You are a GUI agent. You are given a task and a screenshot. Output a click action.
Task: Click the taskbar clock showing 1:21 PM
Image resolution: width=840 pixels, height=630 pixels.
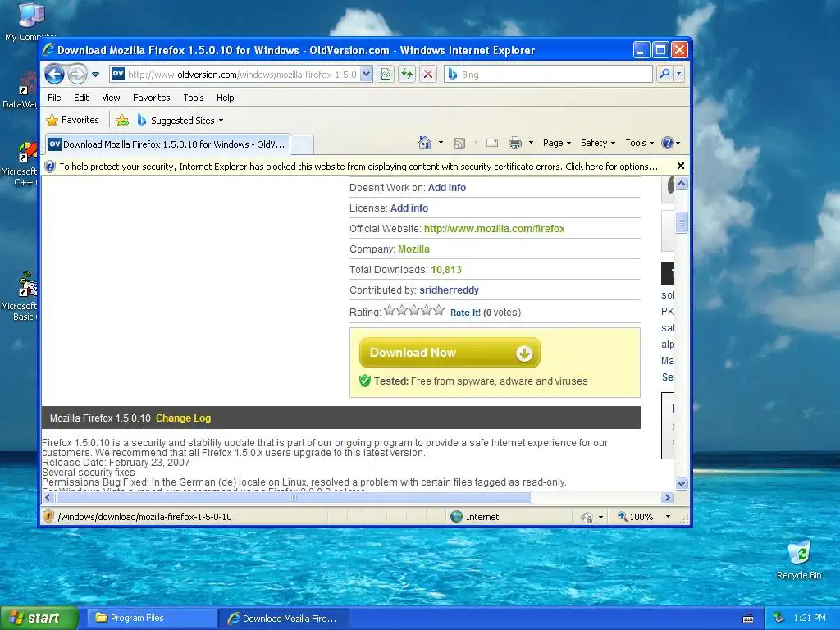point(810,618)
